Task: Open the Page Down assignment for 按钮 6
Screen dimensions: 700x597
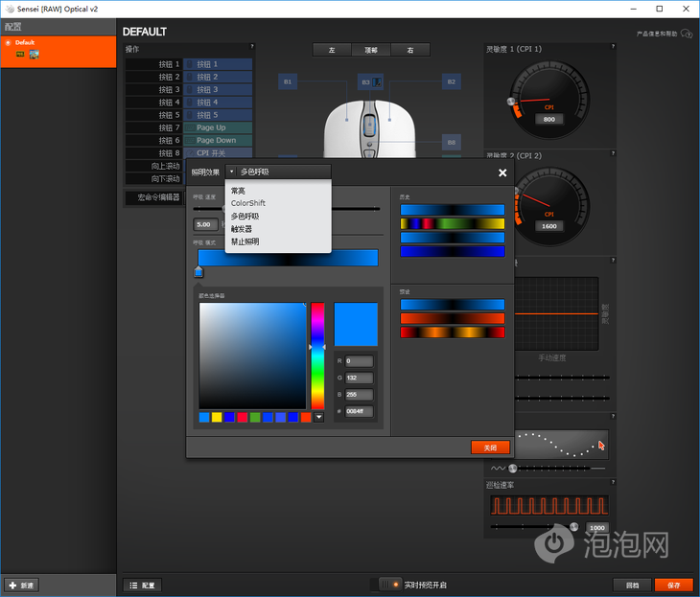Action: click(218, 140)
